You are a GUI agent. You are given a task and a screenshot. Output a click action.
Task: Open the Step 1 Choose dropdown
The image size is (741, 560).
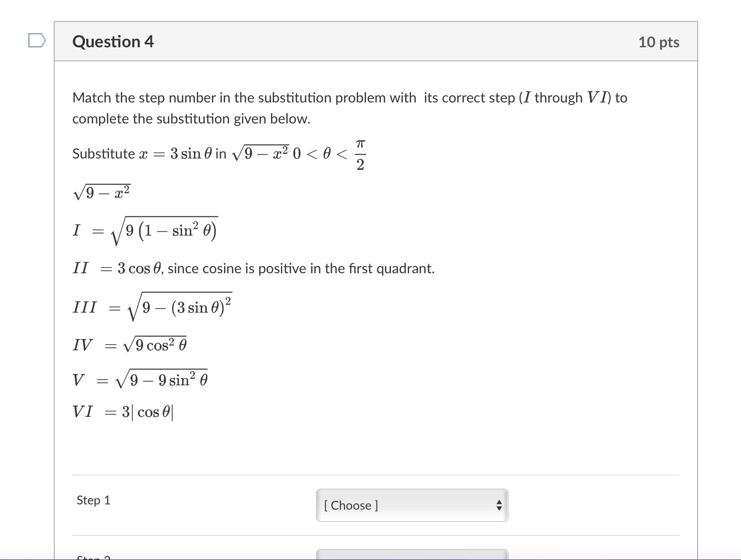[411, 505]
